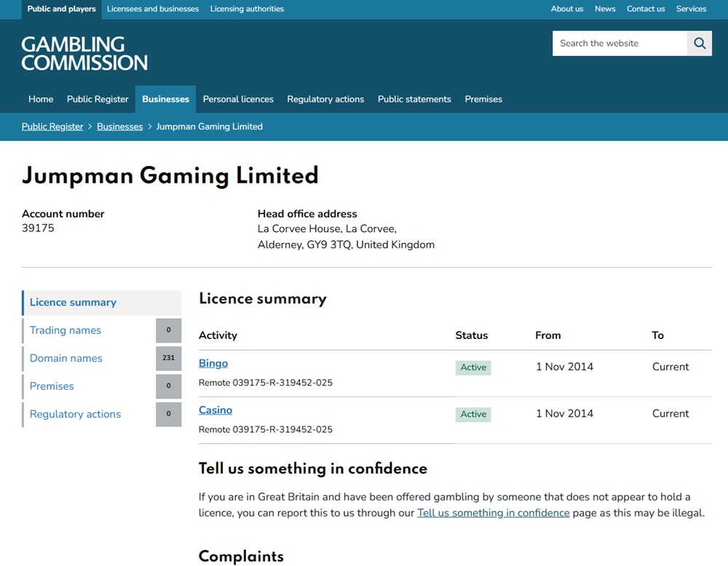
Task: Select Public Register in main navigation
Action: [x=98, y=99]
